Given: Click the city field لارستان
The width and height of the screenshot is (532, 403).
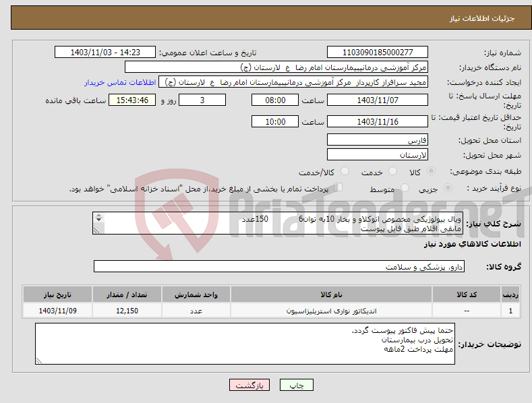Looking at the screenshot, I should pyautogui.click(x=378, y=155).
